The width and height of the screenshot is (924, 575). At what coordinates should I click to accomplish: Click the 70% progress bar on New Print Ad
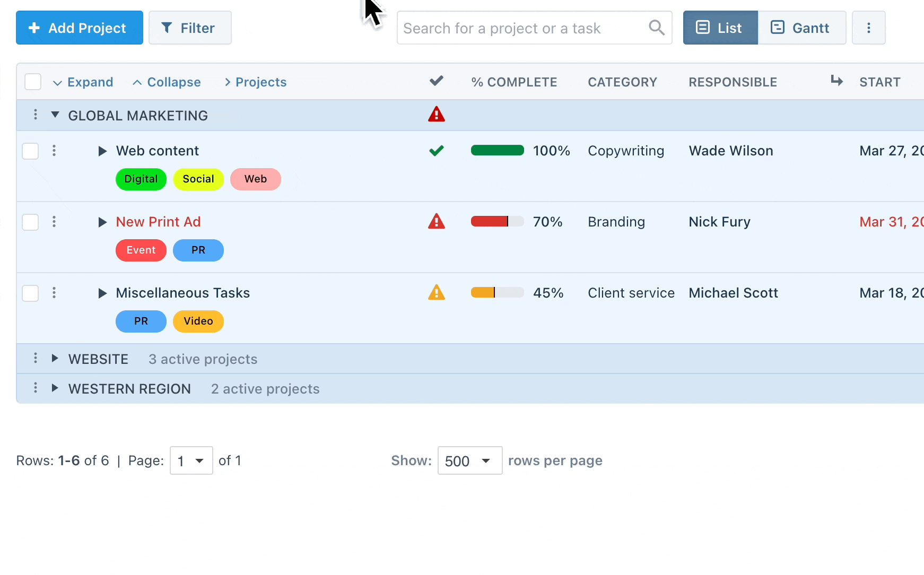tap(496, 221)
